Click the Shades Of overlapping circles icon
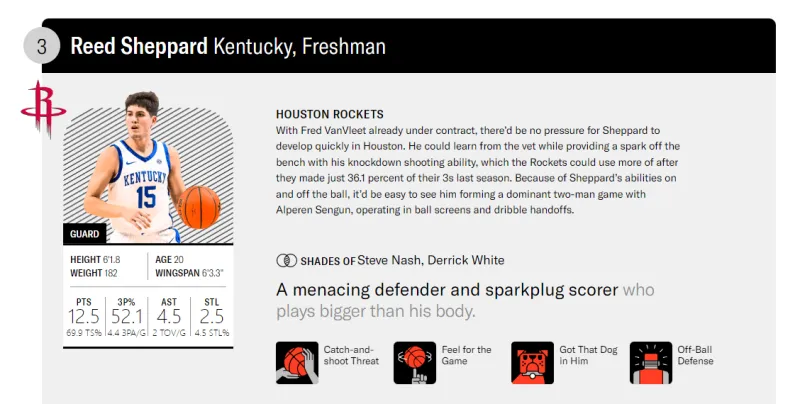The height and width of the screenshot is (404, 800). pyautogui.click(x=286, y=261)
